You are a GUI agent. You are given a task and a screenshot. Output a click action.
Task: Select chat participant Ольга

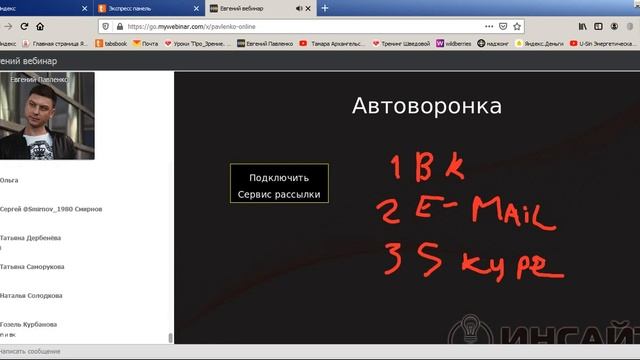point(9,180)
